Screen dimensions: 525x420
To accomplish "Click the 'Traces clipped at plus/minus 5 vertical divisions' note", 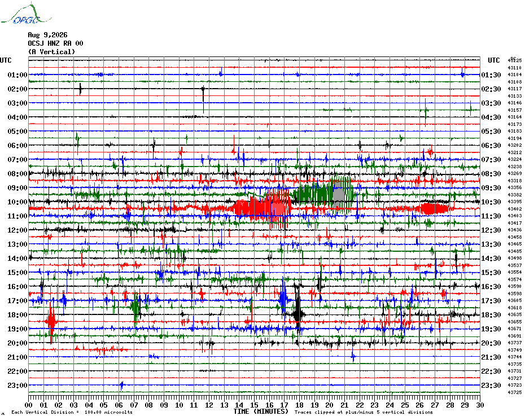I will pyautogui.click(x=364, y=412).
